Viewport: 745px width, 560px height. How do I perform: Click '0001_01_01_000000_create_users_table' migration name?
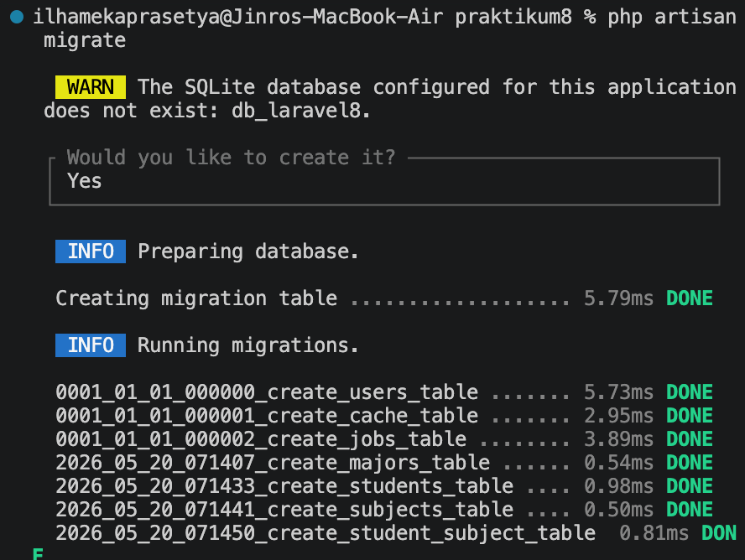(x=267, y=392)
